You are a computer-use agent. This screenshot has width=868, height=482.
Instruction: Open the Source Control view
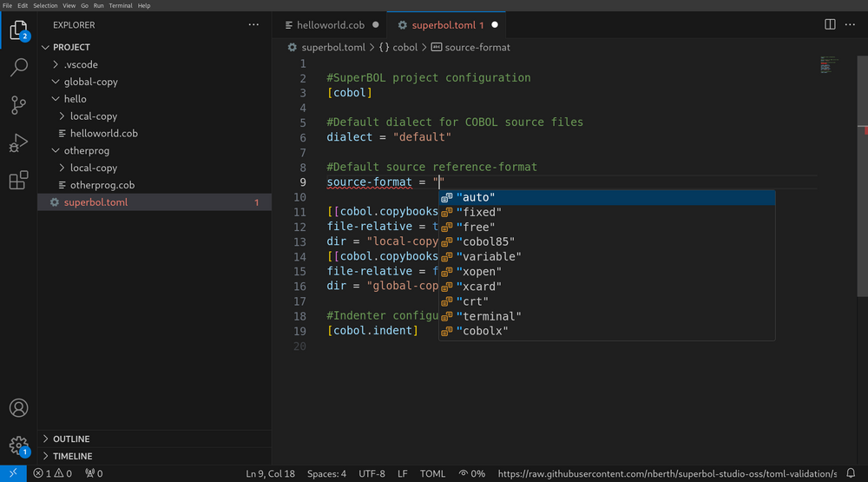pyautogui.click(x=18, y=105)
